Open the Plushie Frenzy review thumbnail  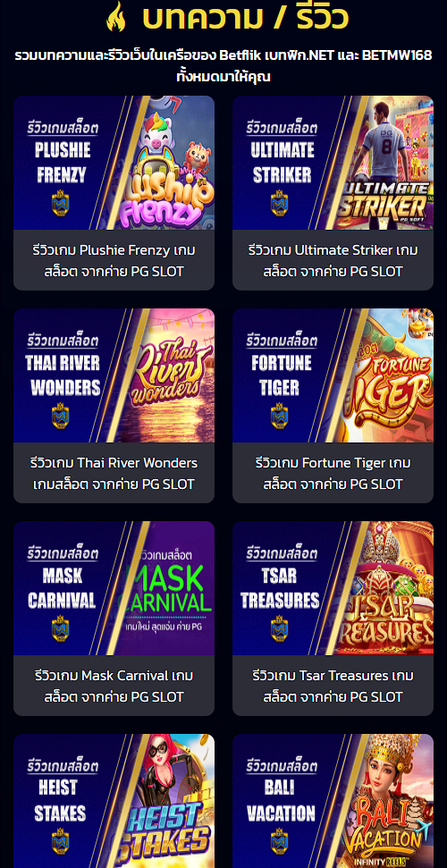pyautogui.click(x=114, y=163)
